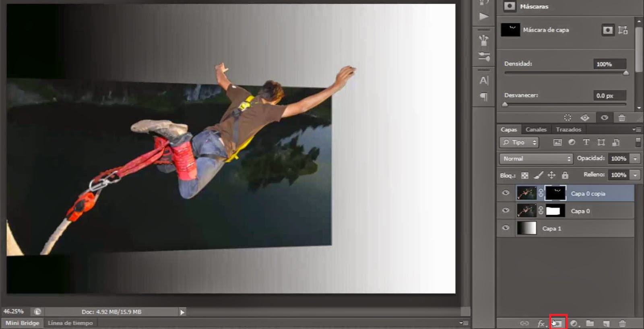Image resolution: width=644 pixels, height=329 pixels.
Task: Open the Actions play panel icon
Action: pos(484,16)
